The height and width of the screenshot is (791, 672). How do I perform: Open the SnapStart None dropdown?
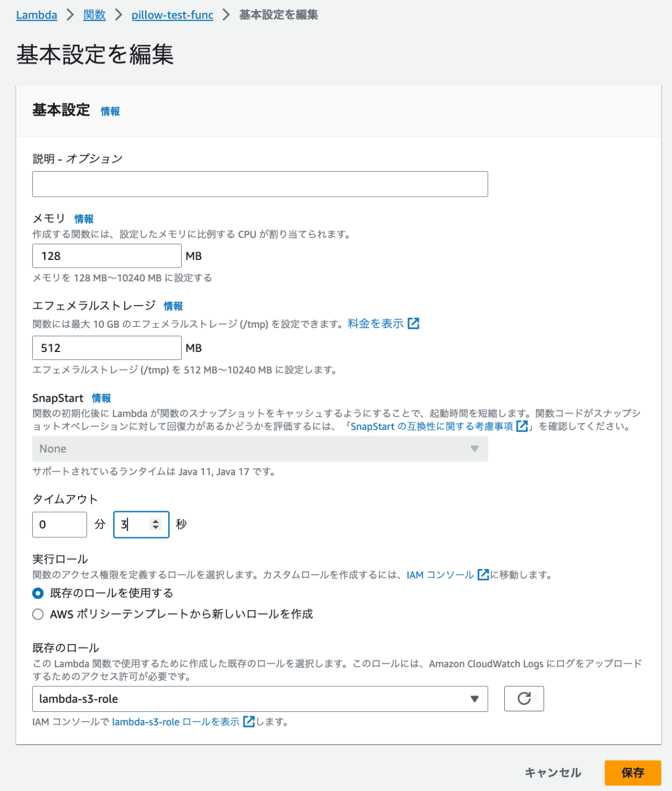click(x=260, y=449)
